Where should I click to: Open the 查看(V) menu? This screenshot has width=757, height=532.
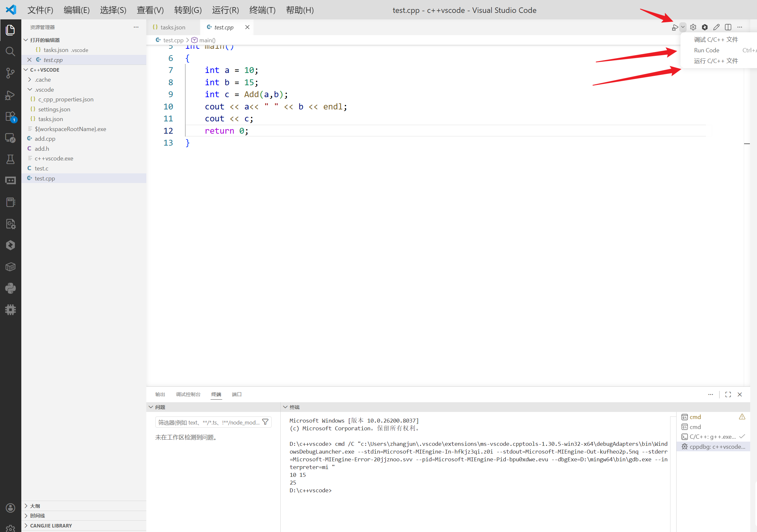tap(150, 10)
